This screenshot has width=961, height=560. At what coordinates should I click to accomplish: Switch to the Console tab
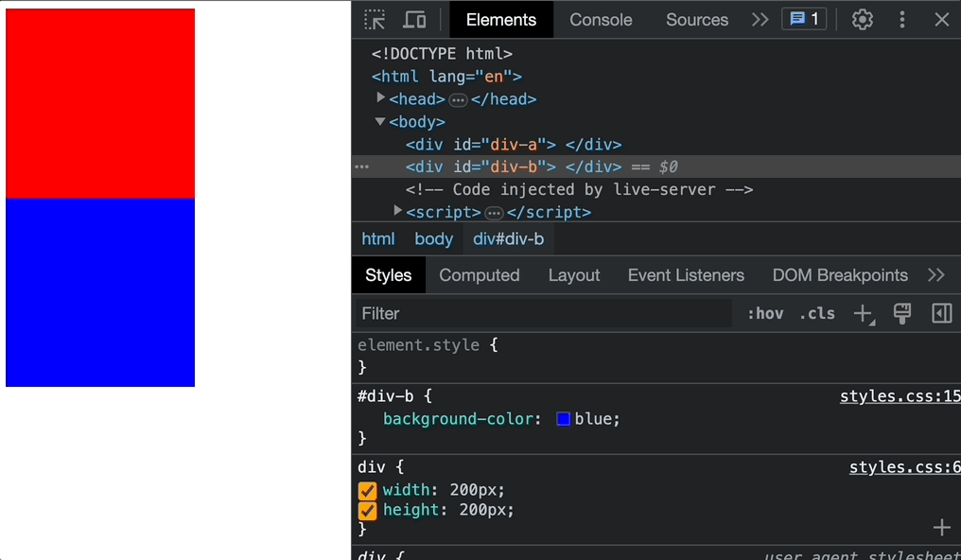601,20
